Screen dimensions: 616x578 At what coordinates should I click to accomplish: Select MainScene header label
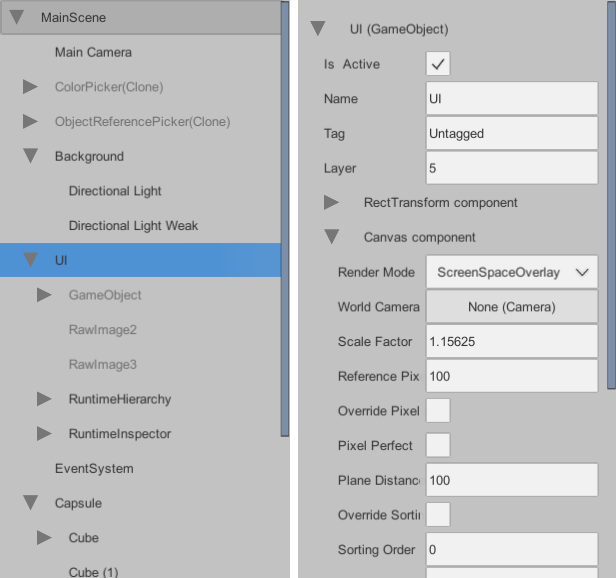tap(73, 17)
